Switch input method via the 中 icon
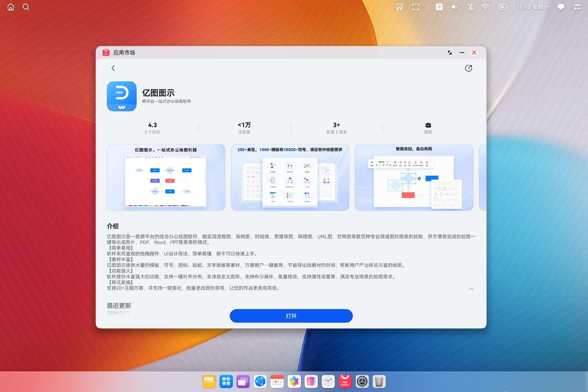Image resolution: width=588 pixels, height=392 pixels. point(439,7)
